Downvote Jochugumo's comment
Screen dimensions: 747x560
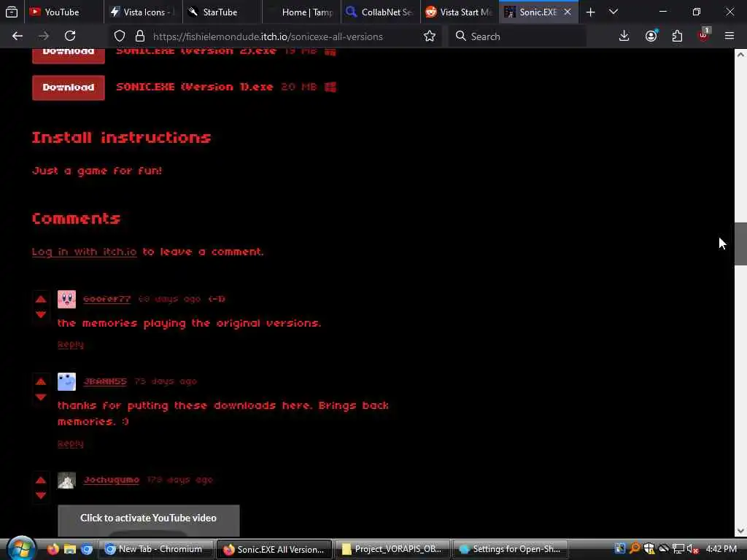[41, 496]
